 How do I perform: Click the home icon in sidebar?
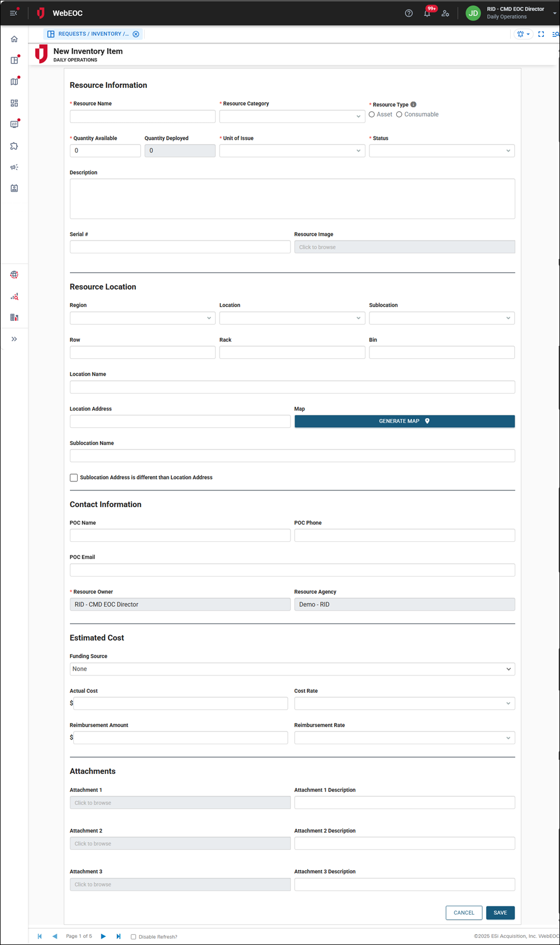point(15,39)
